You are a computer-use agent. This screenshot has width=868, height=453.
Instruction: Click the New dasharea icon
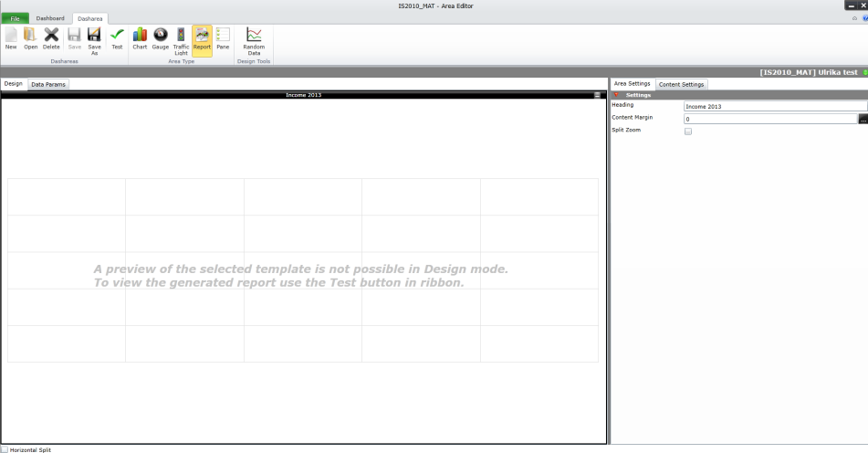(11, 39)
